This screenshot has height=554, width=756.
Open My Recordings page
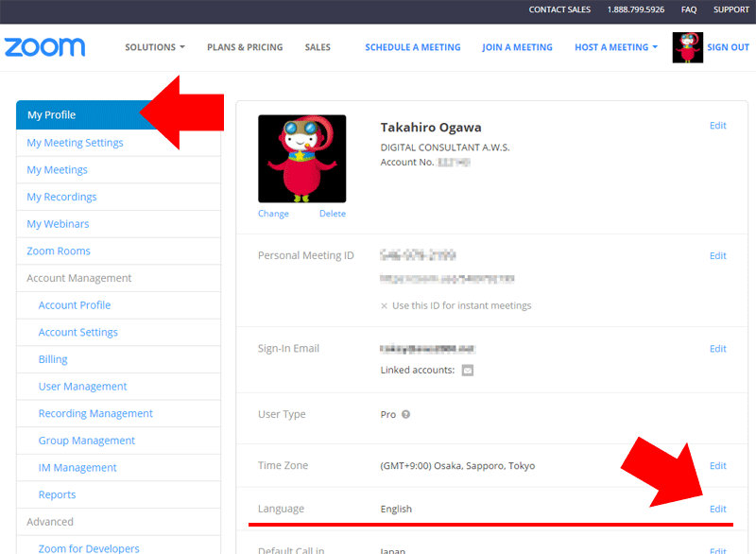click(x=61, y=197)
